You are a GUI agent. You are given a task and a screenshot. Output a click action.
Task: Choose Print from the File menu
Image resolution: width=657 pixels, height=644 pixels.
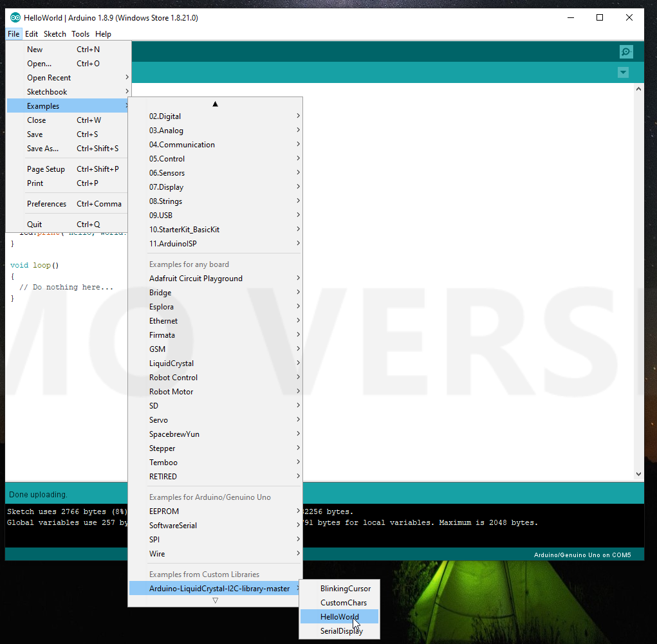[68, 183]
